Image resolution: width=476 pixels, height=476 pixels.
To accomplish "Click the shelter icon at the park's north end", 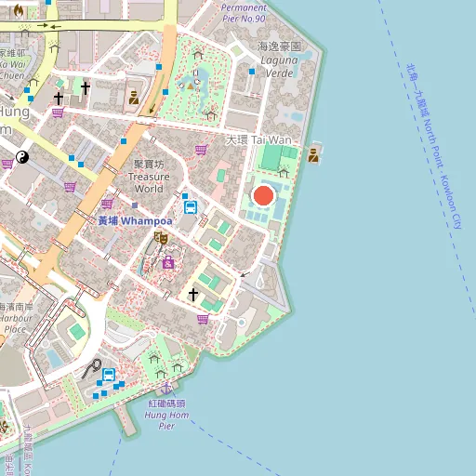I will (198, 55).
